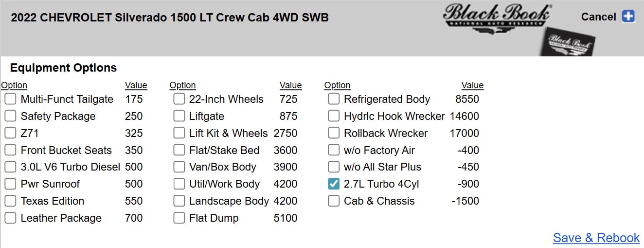
Task: Open the Save & Rebook link
Action: 596,238
